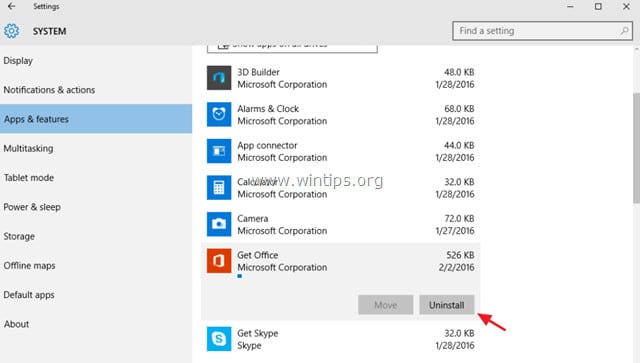This screenshot has height=363, width=640.
Task: Click the 72.0 KB size value
Action: [459, 219]
